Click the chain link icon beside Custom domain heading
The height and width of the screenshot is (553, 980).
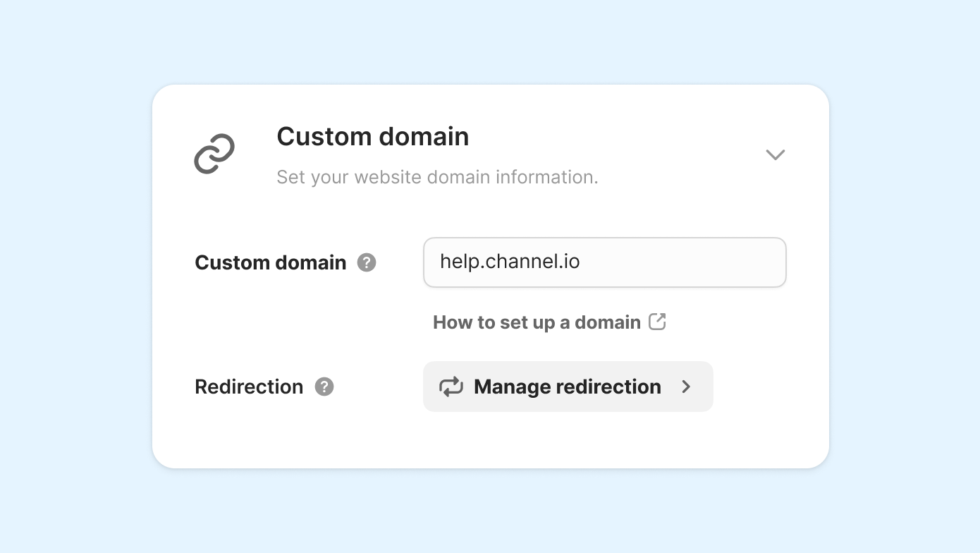point(214,154)
